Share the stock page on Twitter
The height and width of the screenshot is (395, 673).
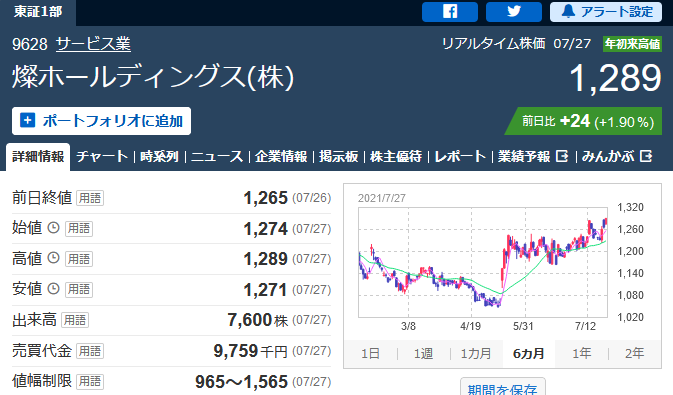[514, 12]
